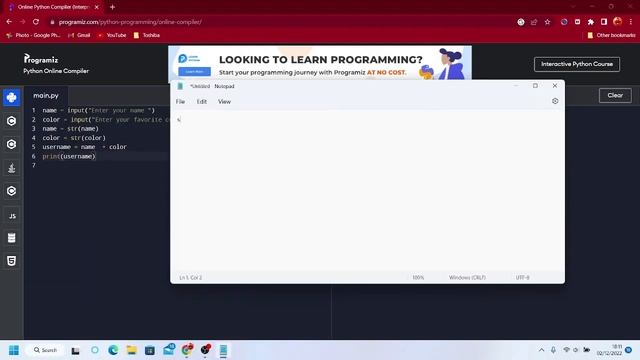
Task: Click code line name = str(name)
Action: point(71,129)
